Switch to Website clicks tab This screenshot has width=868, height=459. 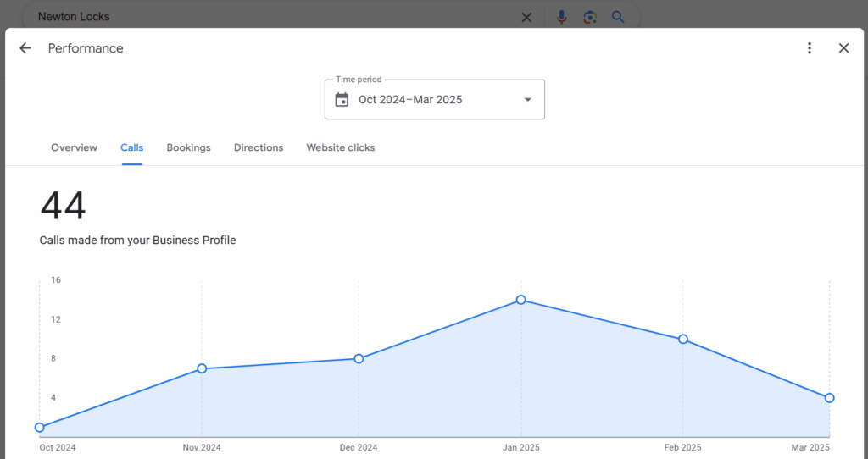pos(340,147)
